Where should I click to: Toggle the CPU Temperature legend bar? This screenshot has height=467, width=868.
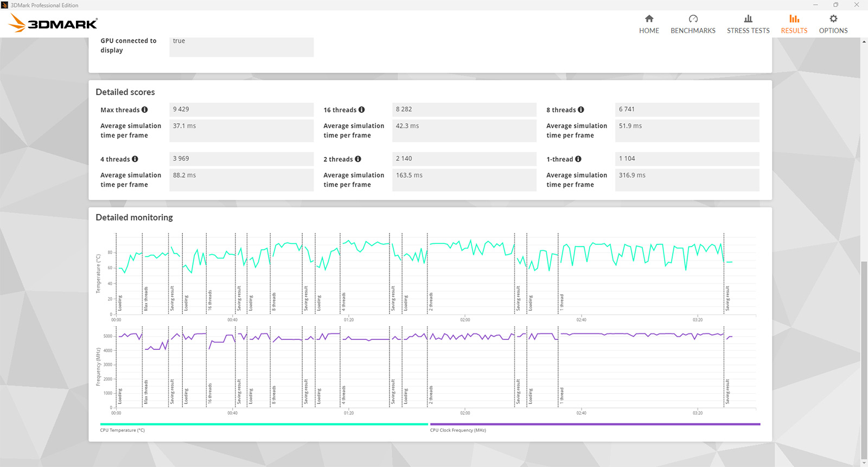(x=264, y=424)
